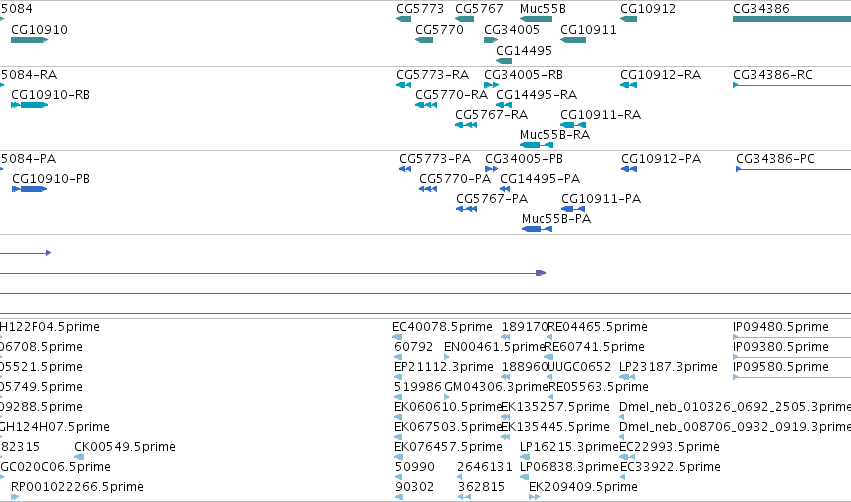
Task: Click EST 90302
Action: 414,487
